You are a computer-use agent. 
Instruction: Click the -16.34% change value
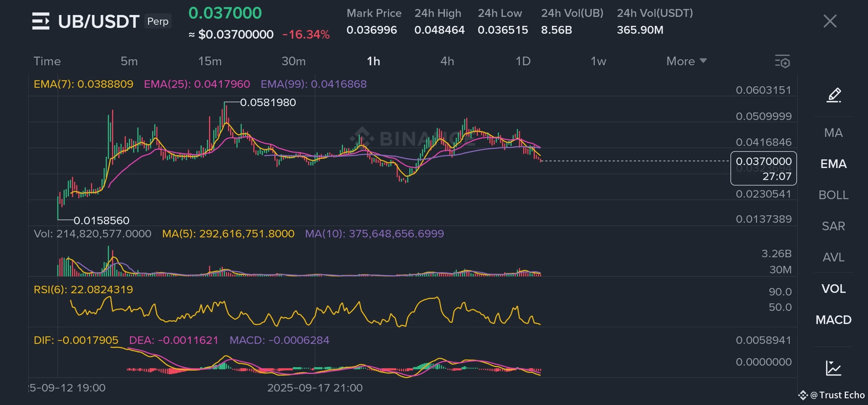pyautogui.click(x=306, y=35)
